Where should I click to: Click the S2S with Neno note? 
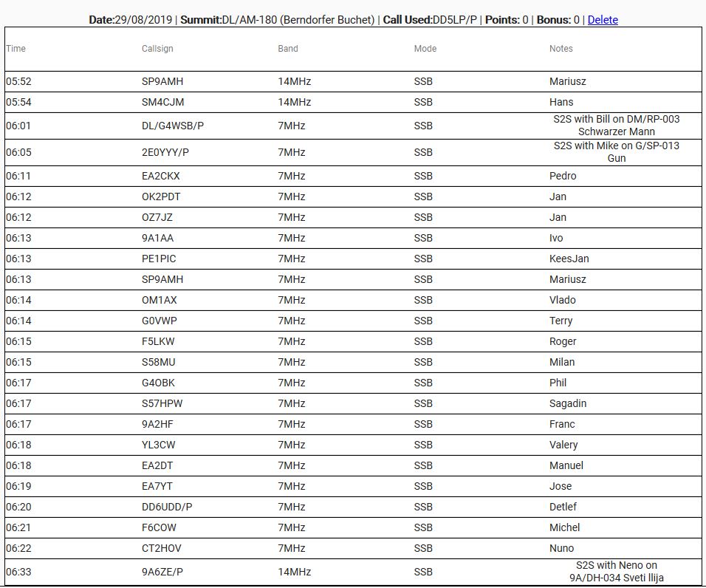tap(616, 572)
